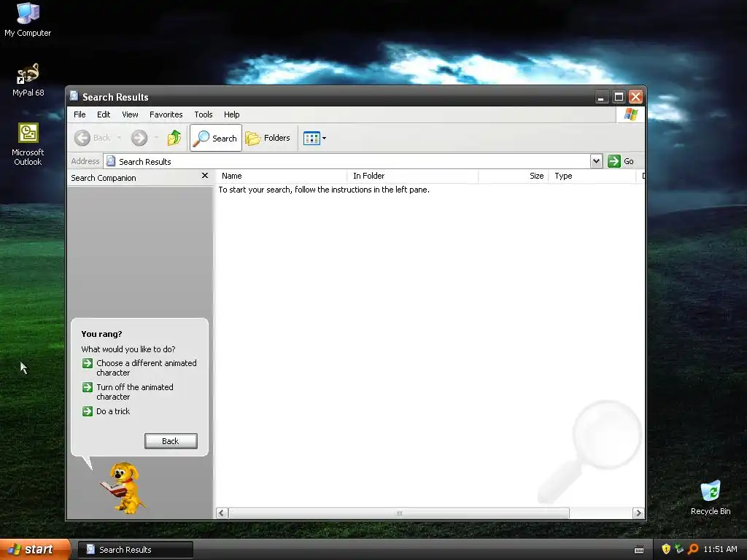
Task: Click the animated dog character
Action: click(125, 488)
